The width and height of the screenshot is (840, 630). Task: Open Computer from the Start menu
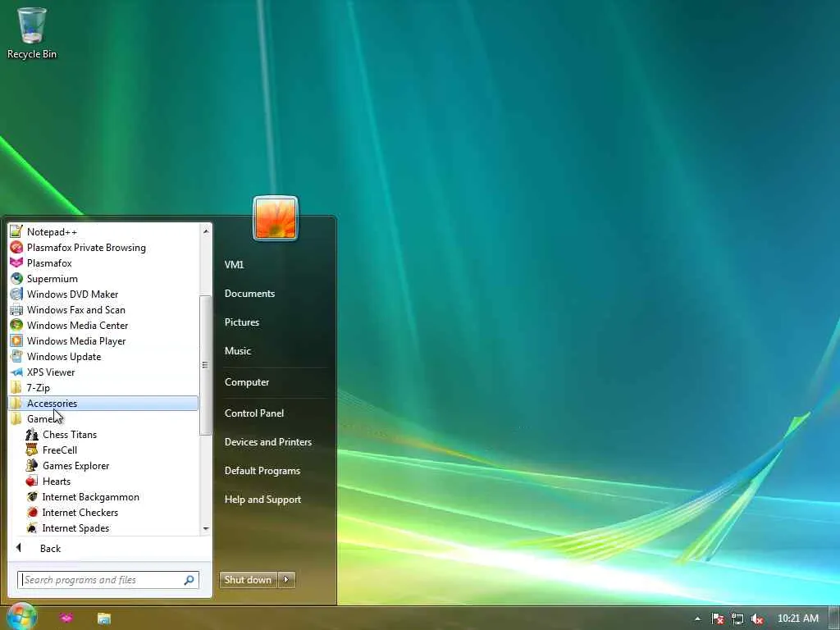coord(247,382)
